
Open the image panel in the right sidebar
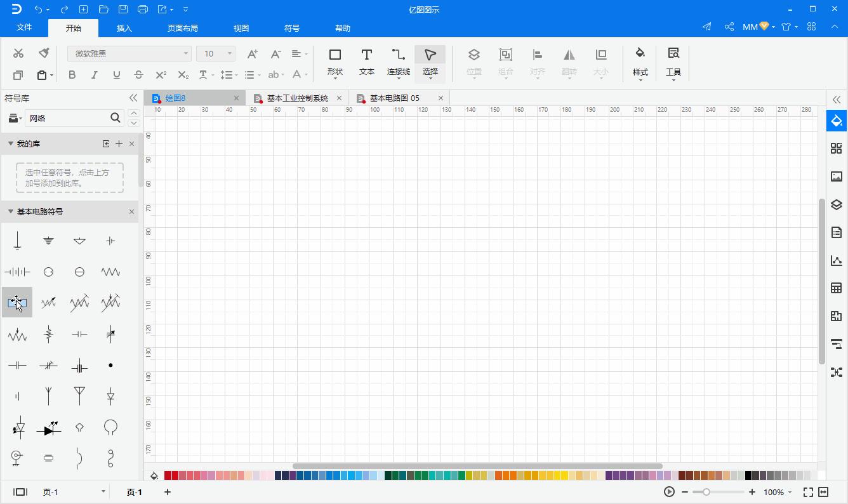(837, 176)
